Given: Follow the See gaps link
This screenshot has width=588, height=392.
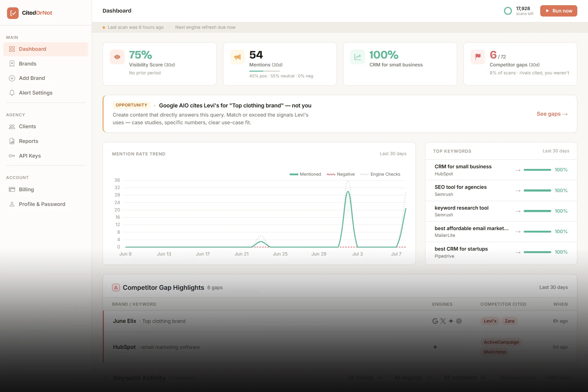Looking at the screenshot, I should (552, 114).
